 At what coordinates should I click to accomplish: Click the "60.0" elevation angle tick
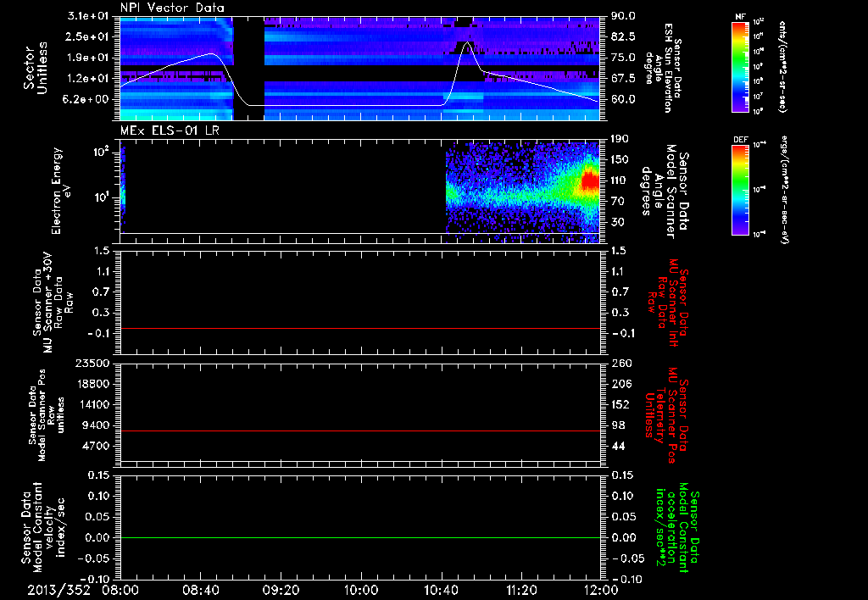pos(623,100)
